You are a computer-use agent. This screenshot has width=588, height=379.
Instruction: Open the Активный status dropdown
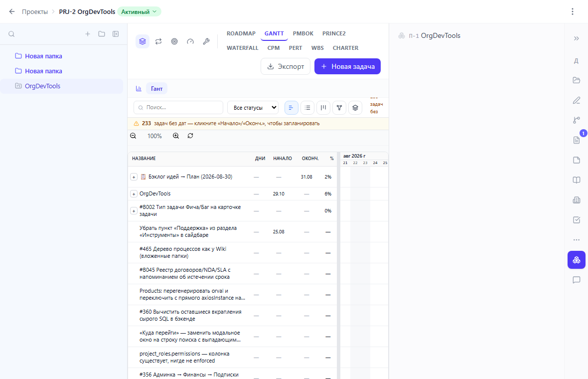[x=139, y=11]
